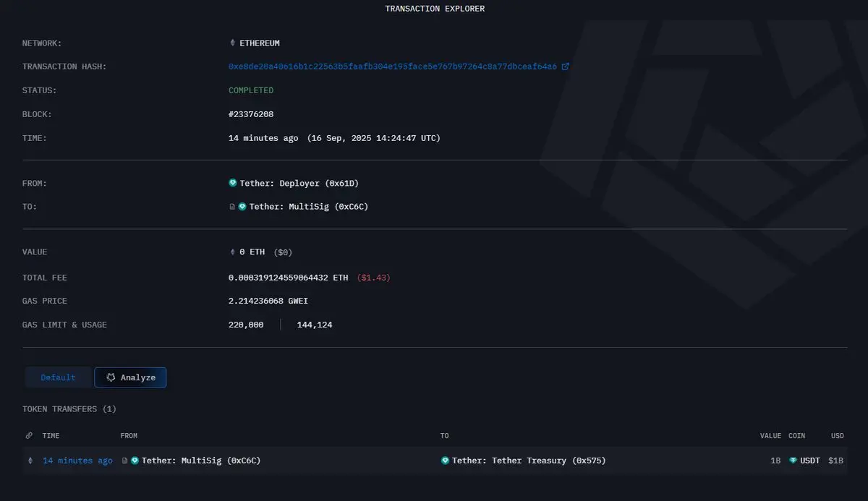
Task: Click gas price 2.214236068 GWEI
Action: (x=268, y=301)
